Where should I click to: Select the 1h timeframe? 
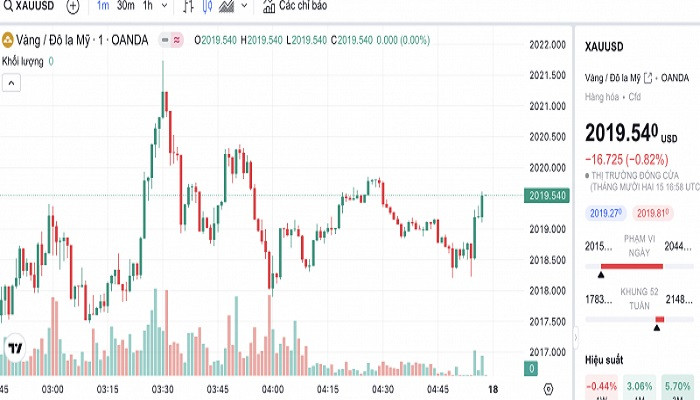pos(147,6)
